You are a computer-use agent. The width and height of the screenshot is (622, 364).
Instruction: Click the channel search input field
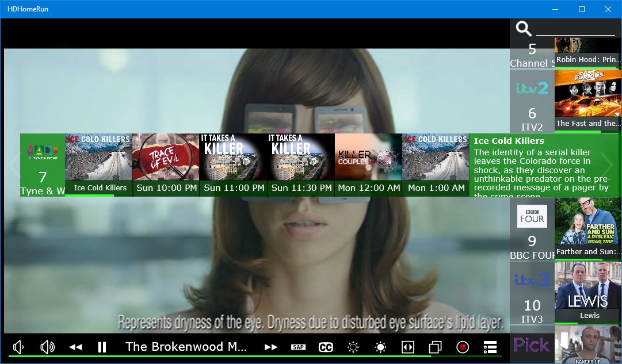coord(575,29)
